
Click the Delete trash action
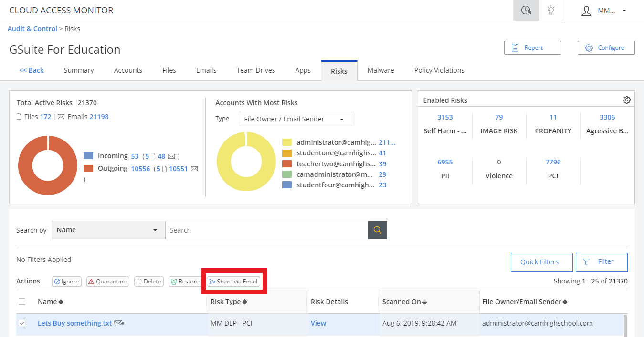click(148, 282)
